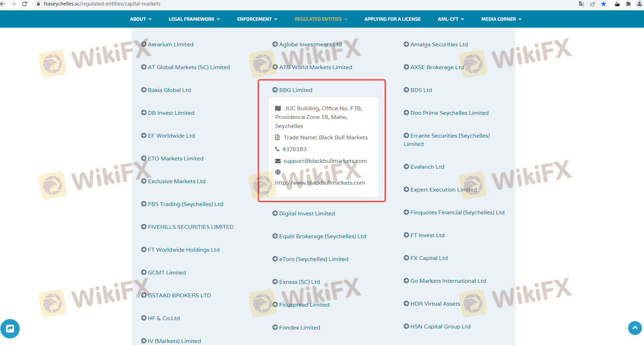
Task: Open the browser extensions puzzle icon
Action: [628, 4]
